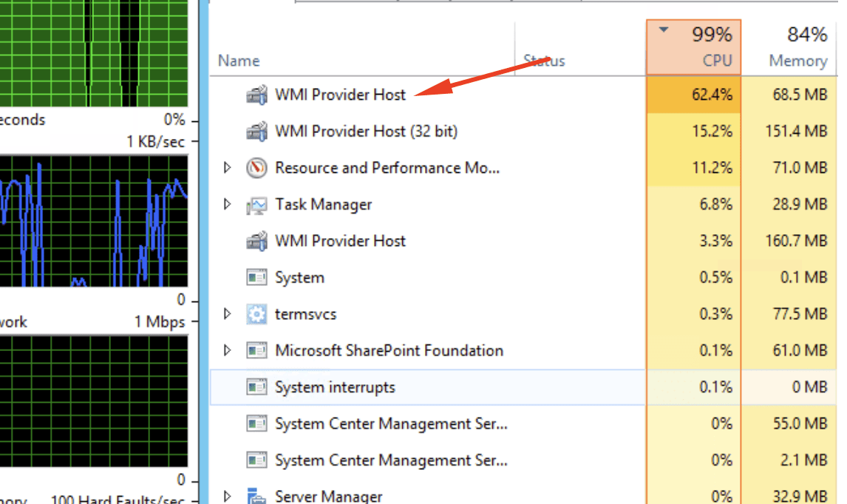Select the WMI Provider Host row using 62.4% CPU
847x504 pixels.
point(523,95)
